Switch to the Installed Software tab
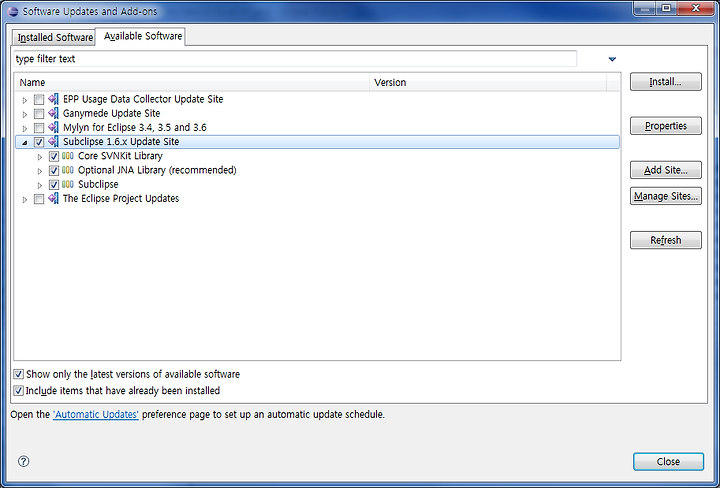The image size is (720, 488). (x=54, y=37)
